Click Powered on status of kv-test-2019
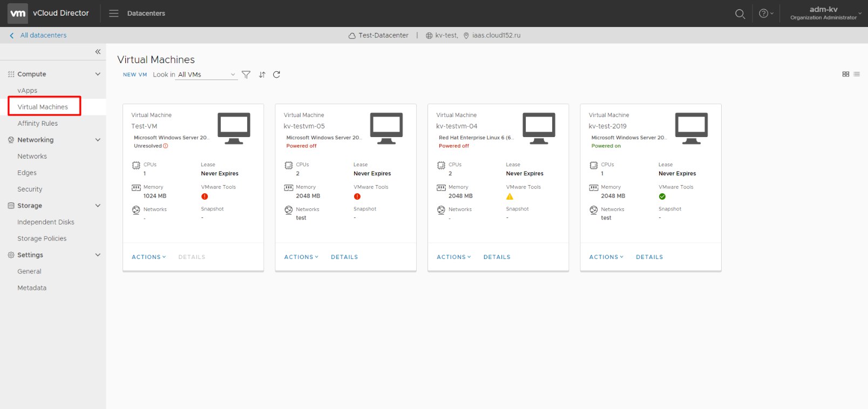Viewport: 868px width, 409px height. (606, 146)
